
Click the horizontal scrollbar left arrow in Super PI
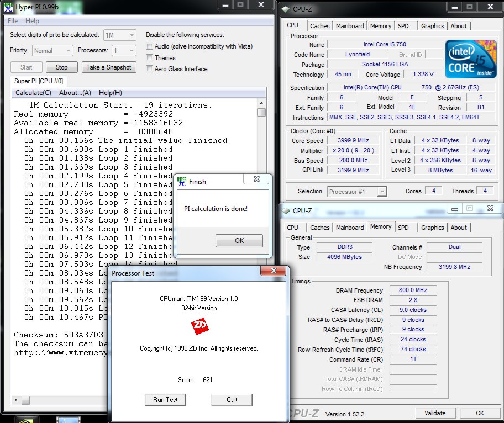point(15,400)
